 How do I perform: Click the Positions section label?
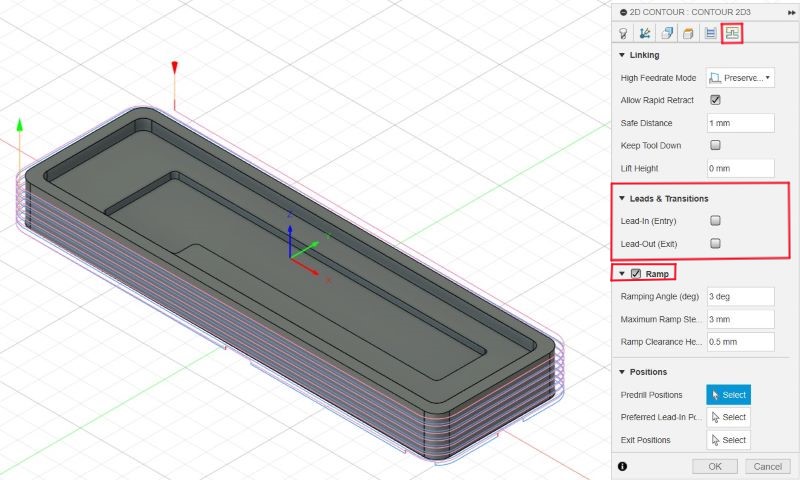tap(648, 372)
